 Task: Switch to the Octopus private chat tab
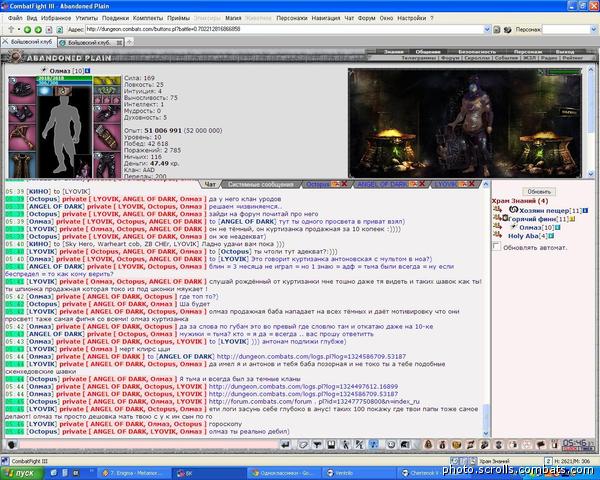point(317,184)
